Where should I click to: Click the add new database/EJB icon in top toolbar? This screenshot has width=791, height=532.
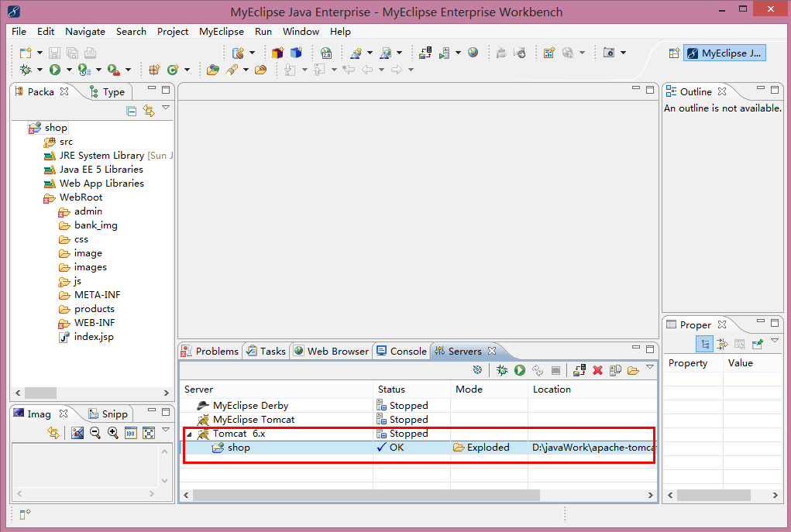click(x=238, y=53)
